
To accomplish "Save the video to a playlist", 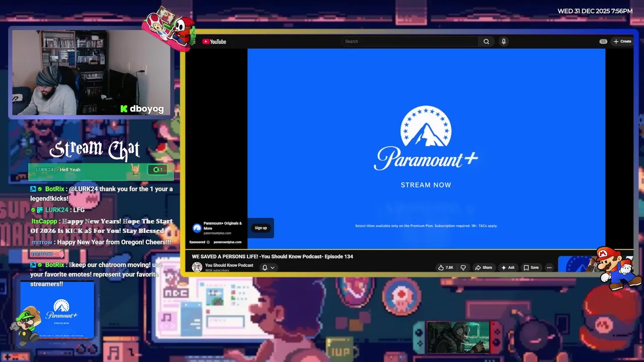I will pyautogui.click(x=531, y=267).
